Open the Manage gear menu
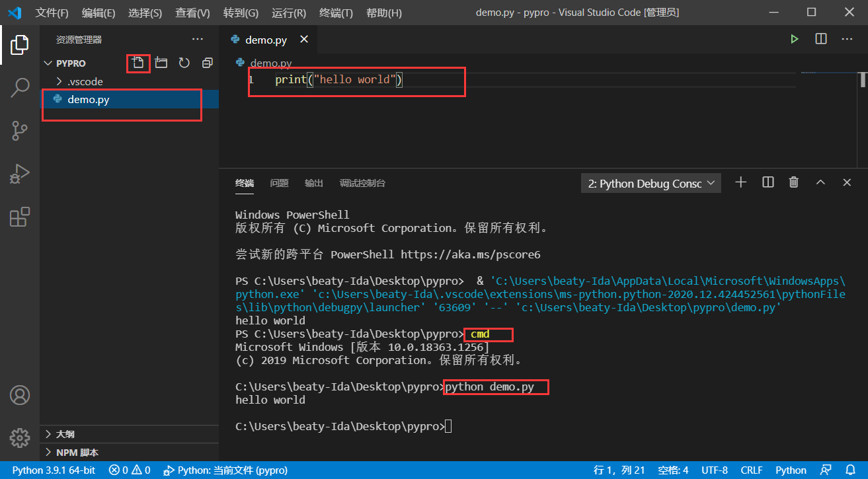This screenshot has width=868, height=479. click(19, 437)
